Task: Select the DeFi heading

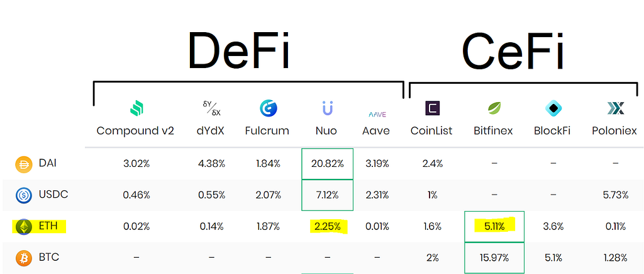Action: (238, 50)
